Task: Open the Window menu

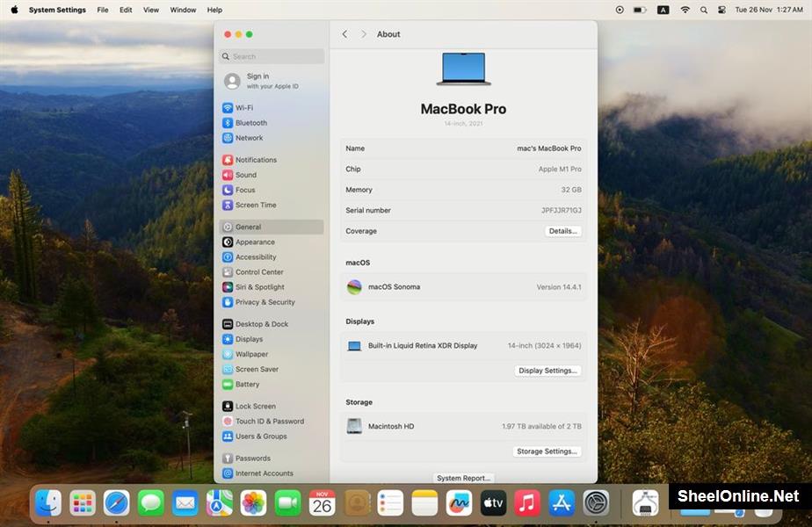Action: pyautogui.click(x=184, y=10)
